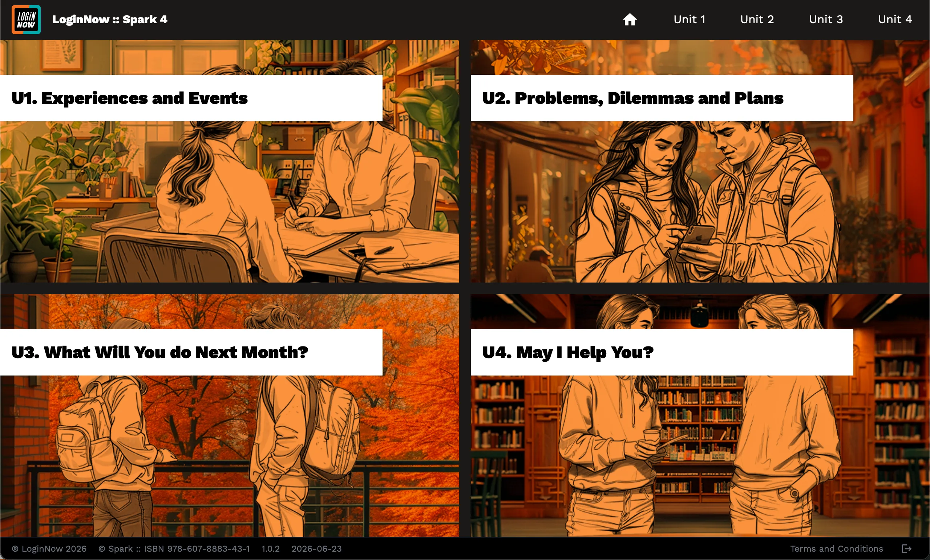
Task: Select U4. May I Help You? title
Action: [568, 353]
